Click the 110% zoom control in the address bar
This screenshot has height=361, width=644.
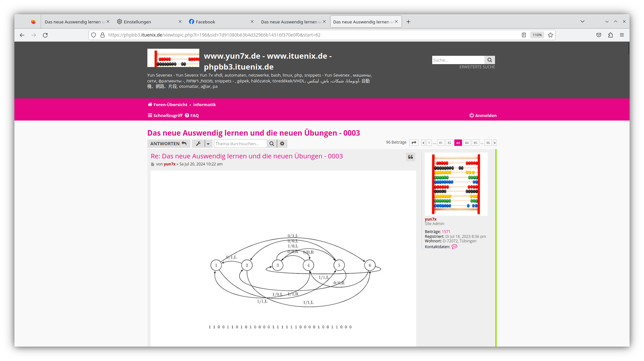tap(537, 35)
